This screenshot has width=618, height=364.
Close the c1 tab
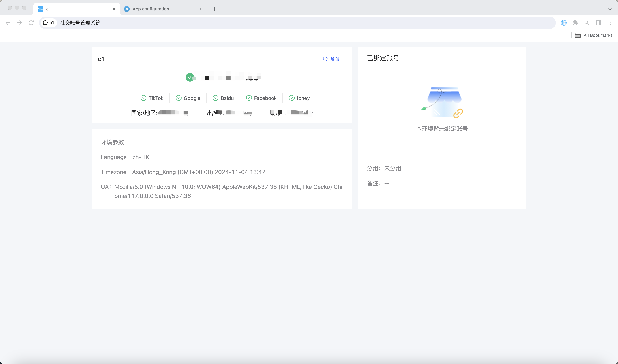pyautogui.click(x=114, y=9)
